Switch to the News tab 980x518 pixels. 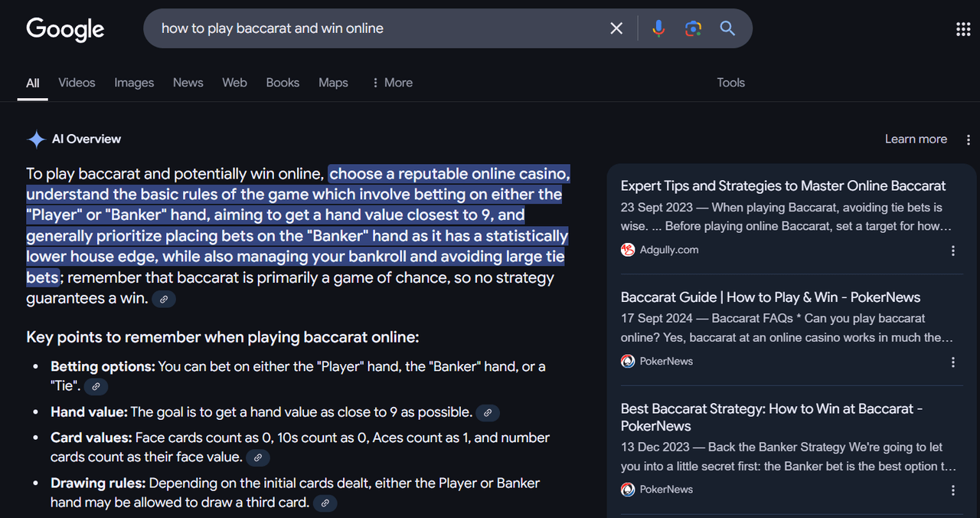188,83
